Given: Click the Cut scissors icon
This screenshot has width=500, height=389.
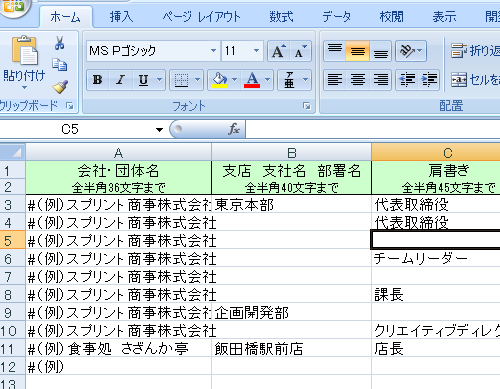Looking at the screenshot, I should [x=60, y=43].
